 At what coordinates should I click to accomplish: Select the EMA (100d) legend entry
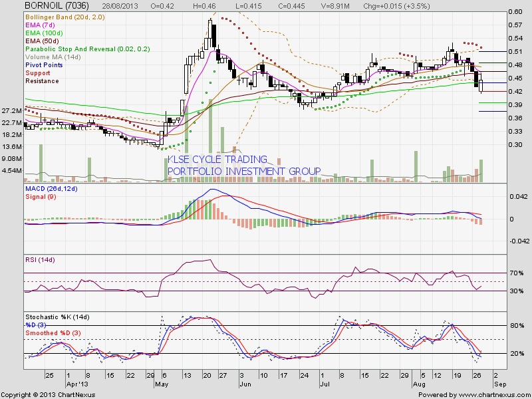[44, 33]
